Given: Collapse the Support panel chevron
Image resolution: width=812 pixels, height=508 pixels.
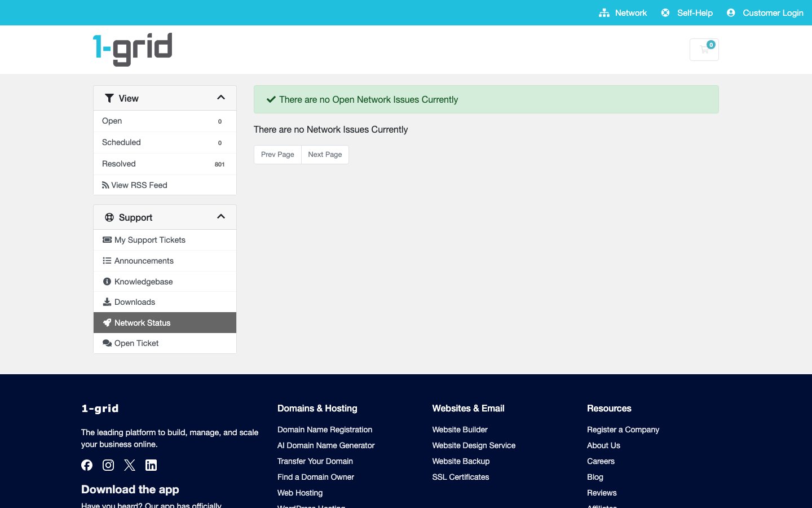Looking at the screenshot, I should point(221,217).
